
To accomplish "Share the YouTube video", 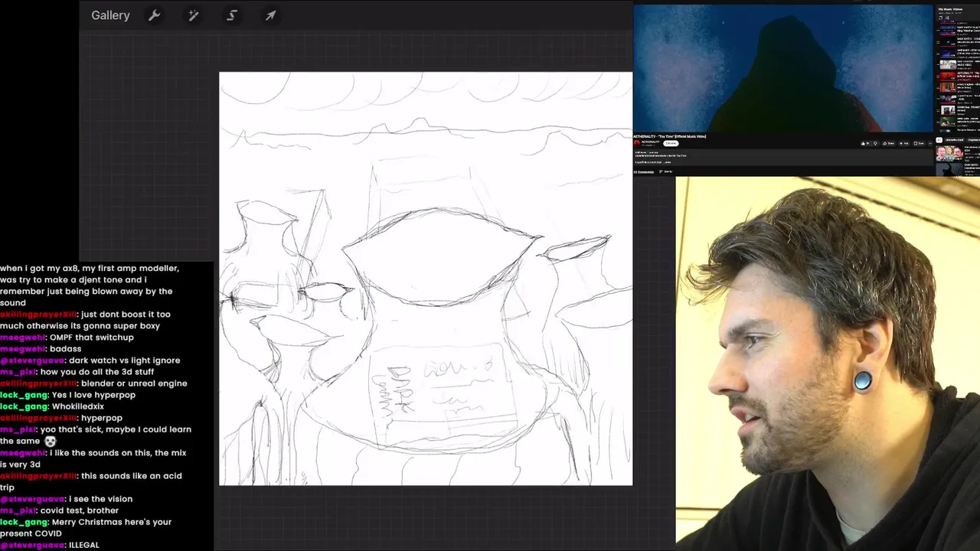I will tap(888, 144).
